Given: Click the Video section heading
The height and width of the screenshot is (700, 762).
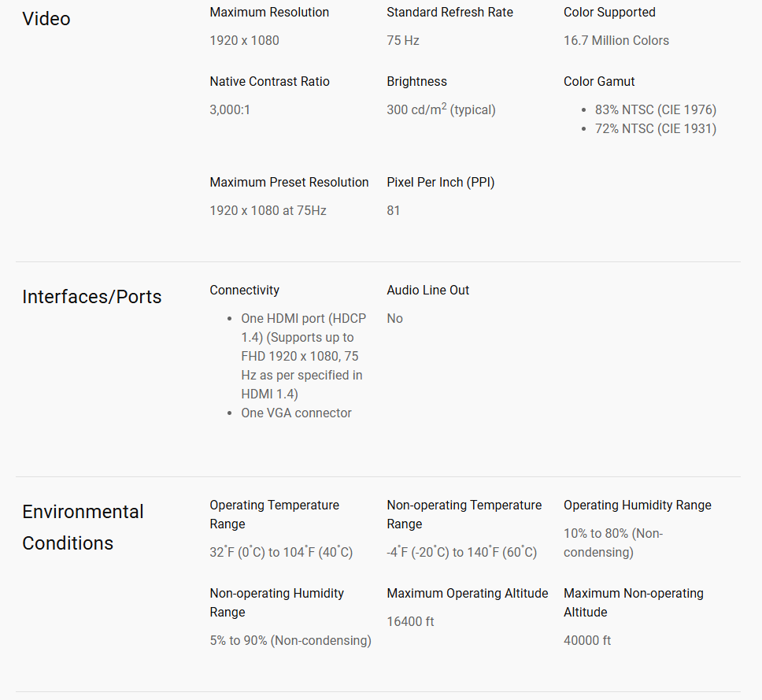Looking at the screenshot, I should pos(46,19).
